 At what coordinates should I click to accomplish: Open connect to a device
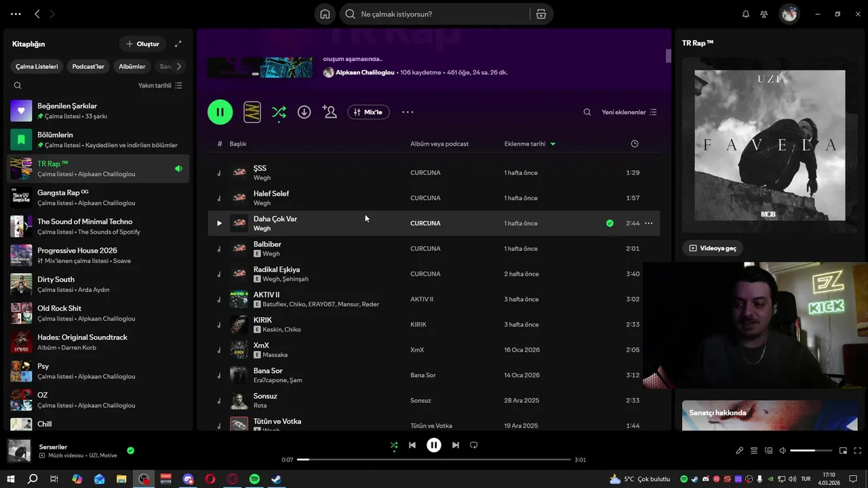768,451
